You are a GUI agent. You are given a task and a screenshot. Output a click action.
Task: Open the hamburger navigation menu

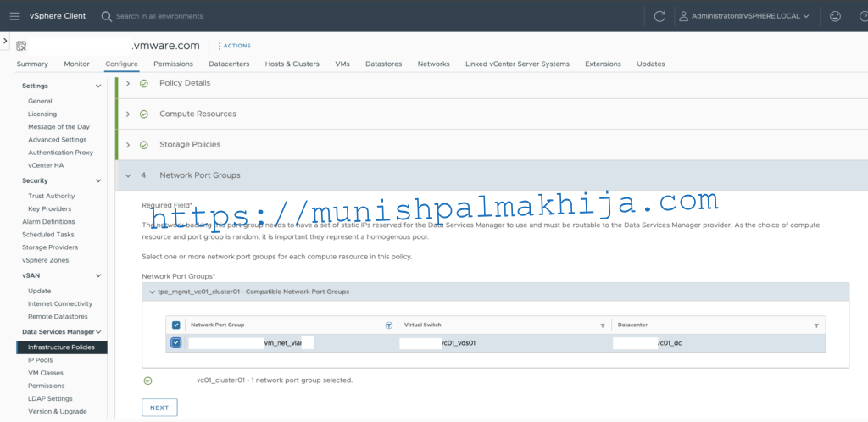[x=15, y=16]
